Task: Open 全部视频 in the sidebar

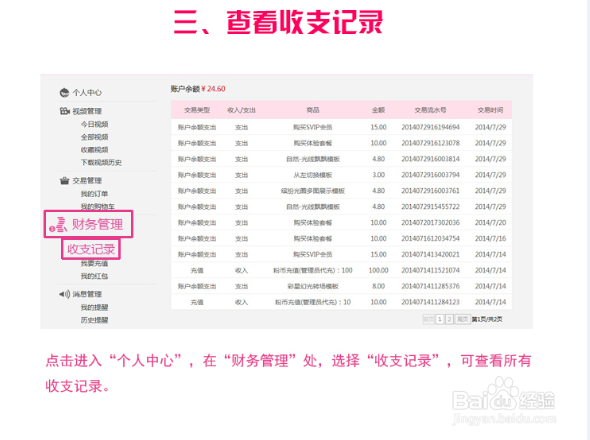Action: 94,137
